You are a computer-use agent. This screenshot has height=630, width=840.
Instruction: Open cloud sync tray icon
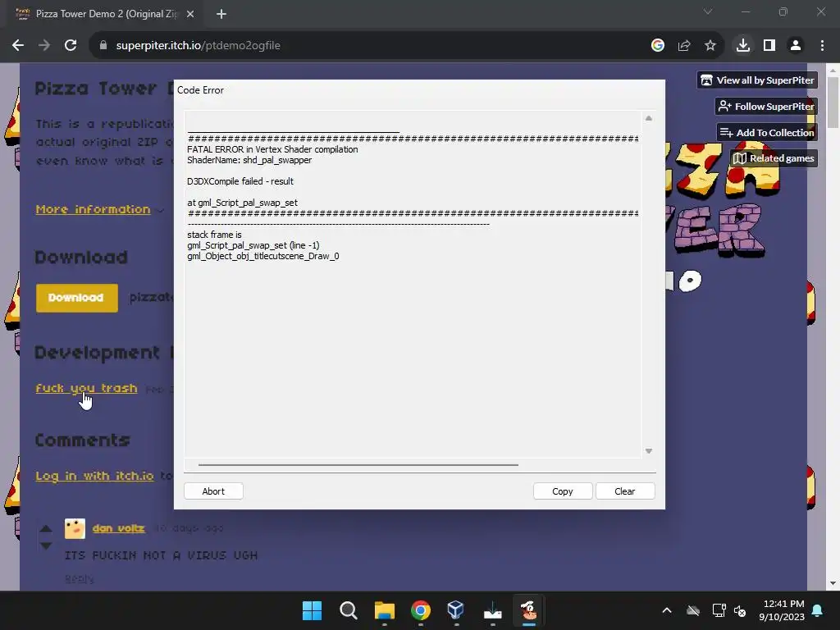click(693, 610)
